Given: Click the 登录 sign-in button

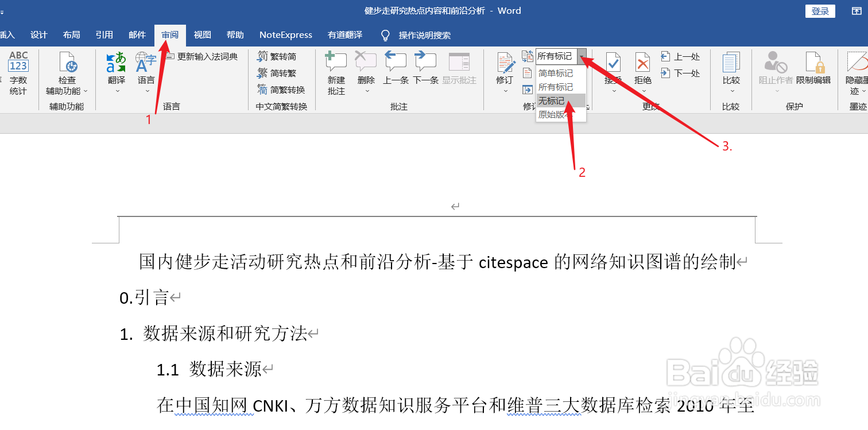Looking at the screenshot, I should [820, 10].
